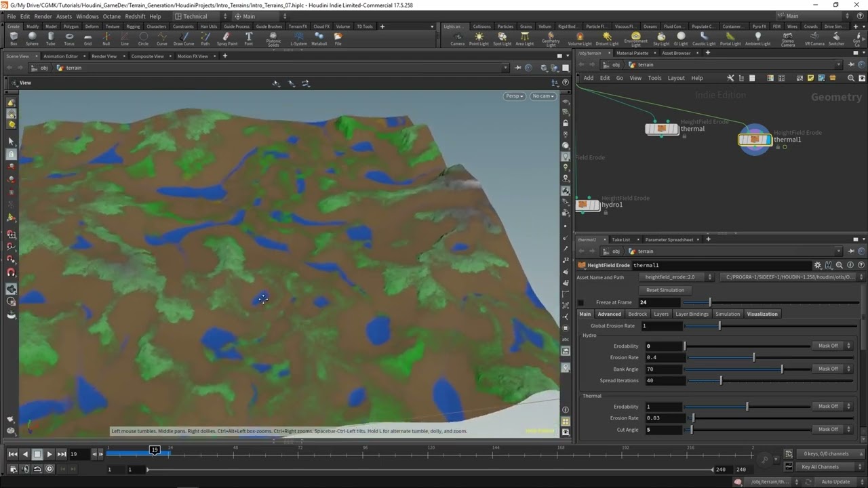Adjust the Bank Angle slider
The width and height of the screenshot is (868, 488).
coord(748,369)
